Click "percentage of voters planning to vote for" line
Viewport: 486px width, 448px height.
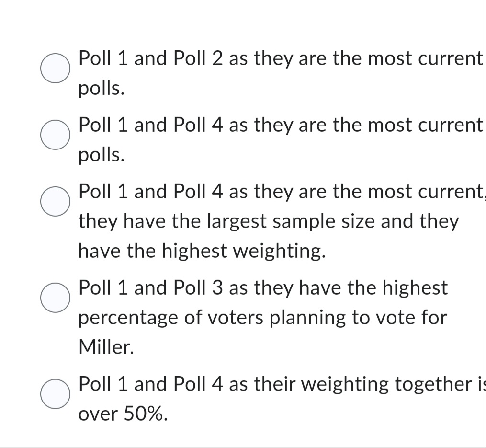click(x=262, y=317)
